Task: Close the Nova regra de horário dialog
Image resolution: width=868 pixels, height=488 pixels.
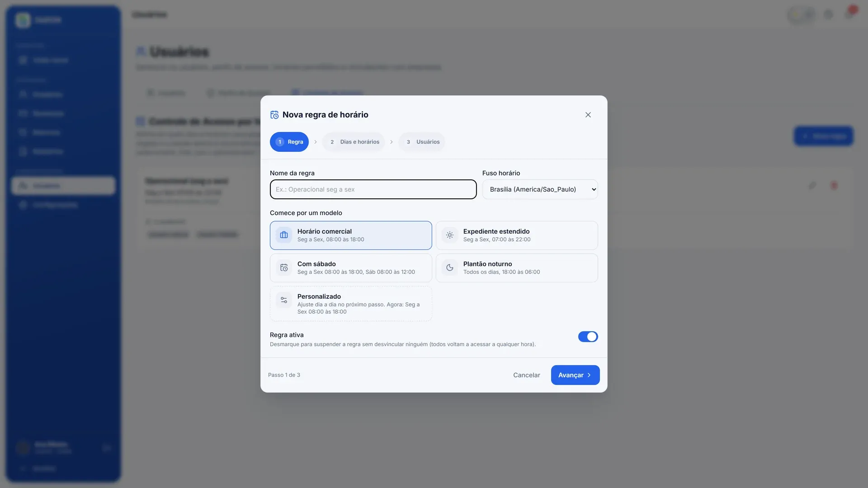Action: click(588, 115)
